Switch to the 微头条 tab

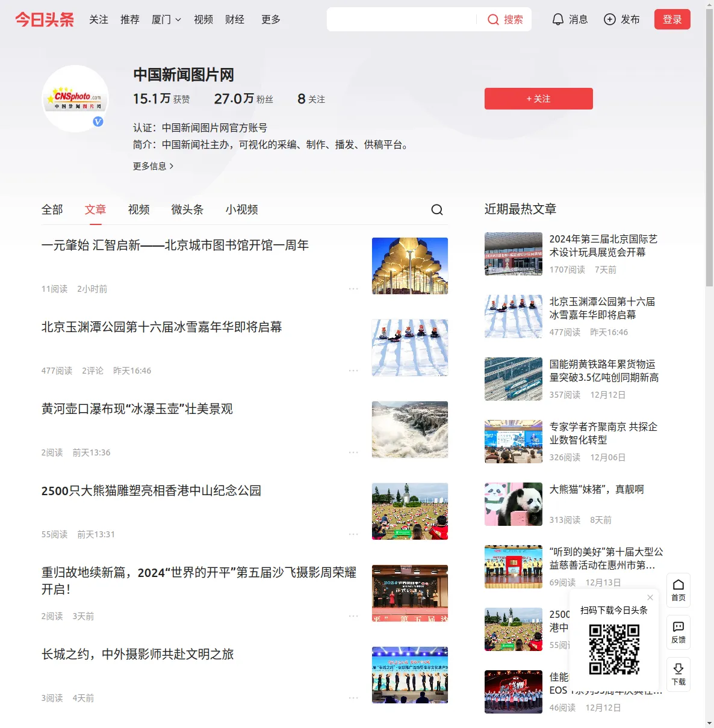point(188,209)
